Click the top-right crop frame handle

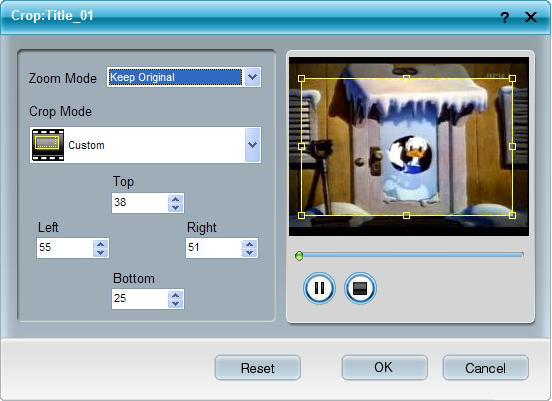[x=513, y=78]
